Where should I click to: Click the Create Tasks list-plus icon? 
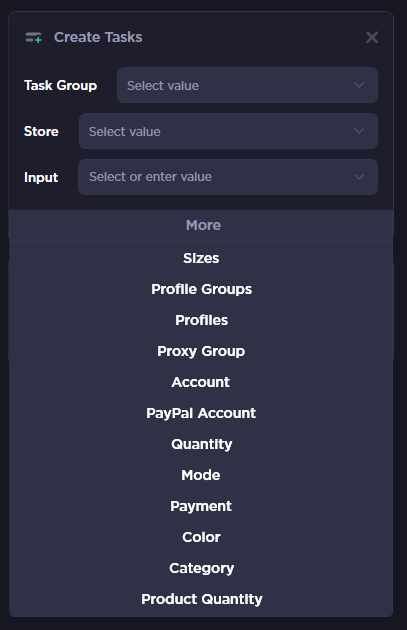point(34,37)
